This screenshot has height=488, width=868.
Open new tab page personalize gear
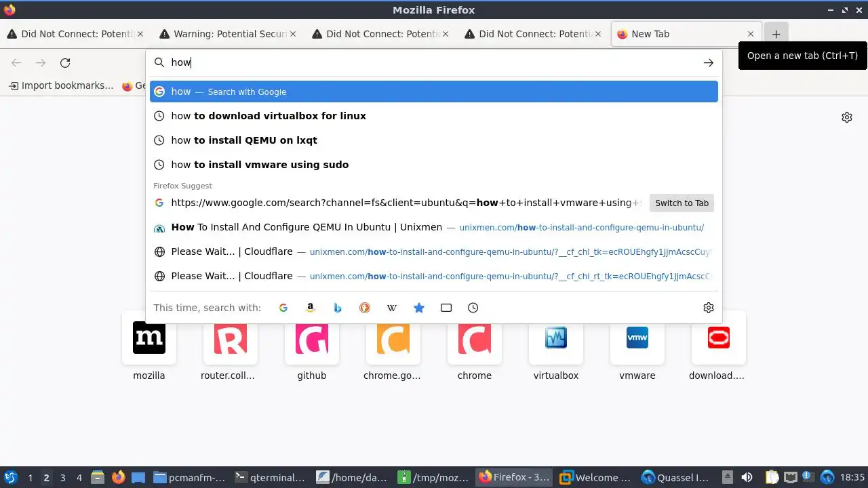click(847, 117)
